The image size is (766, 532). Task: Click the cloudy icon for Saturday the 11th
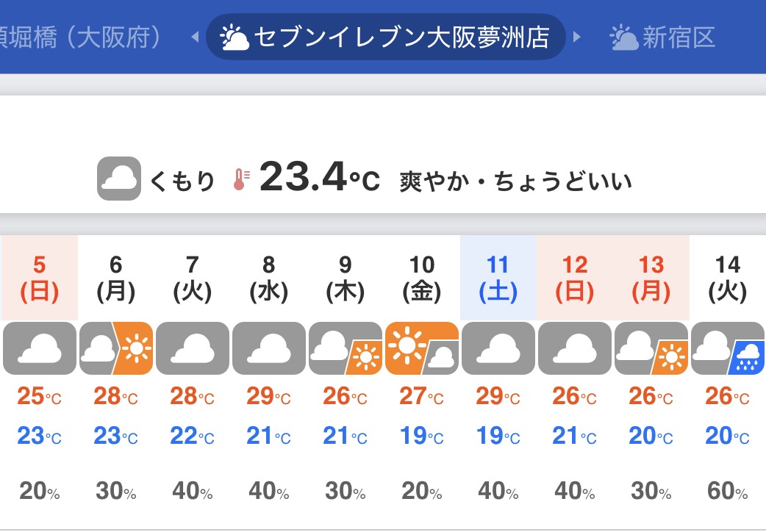point(498,348)
